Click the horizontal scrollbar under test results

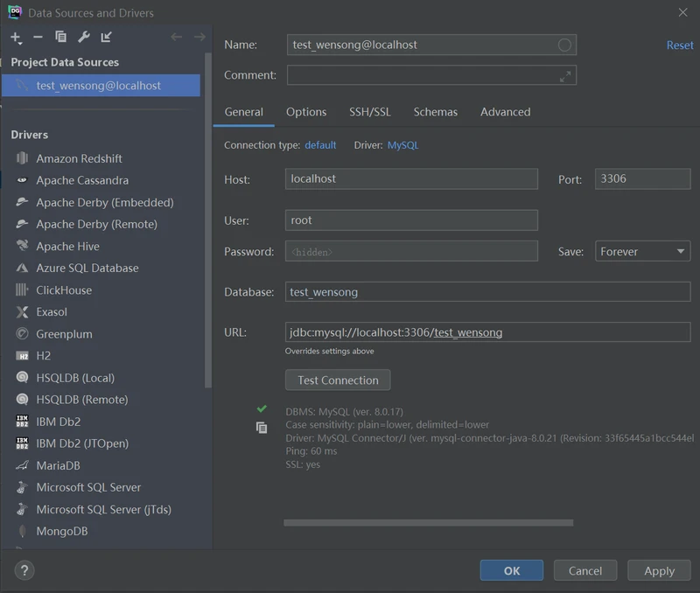pos(429,522)
